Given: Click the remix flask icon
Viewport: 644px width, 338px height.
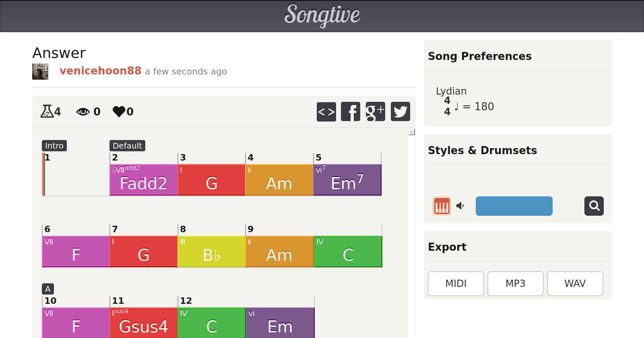Looking at the screenshot, I should click(47, 111).
